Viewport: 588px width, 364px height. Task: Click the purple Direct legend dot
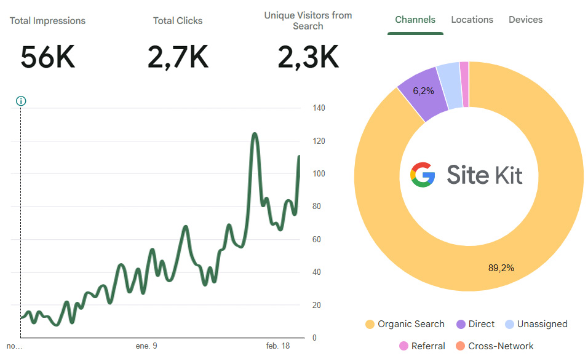[461, 324]
